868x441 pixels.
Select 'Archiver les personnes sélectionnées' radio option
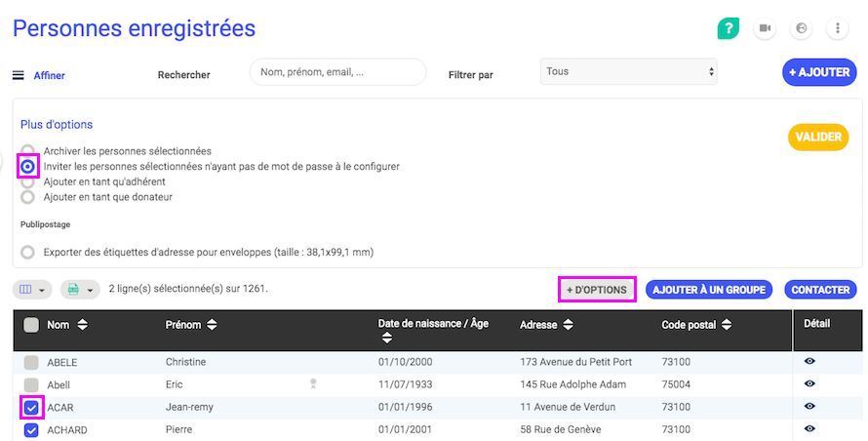pyautogui.click(x=28, y=151)
